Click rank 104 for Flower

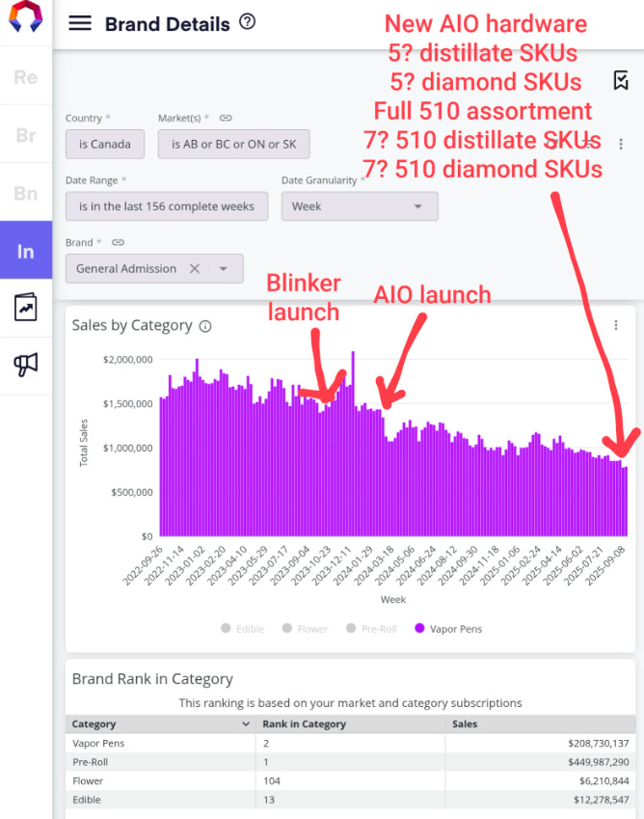pos(271,780)
